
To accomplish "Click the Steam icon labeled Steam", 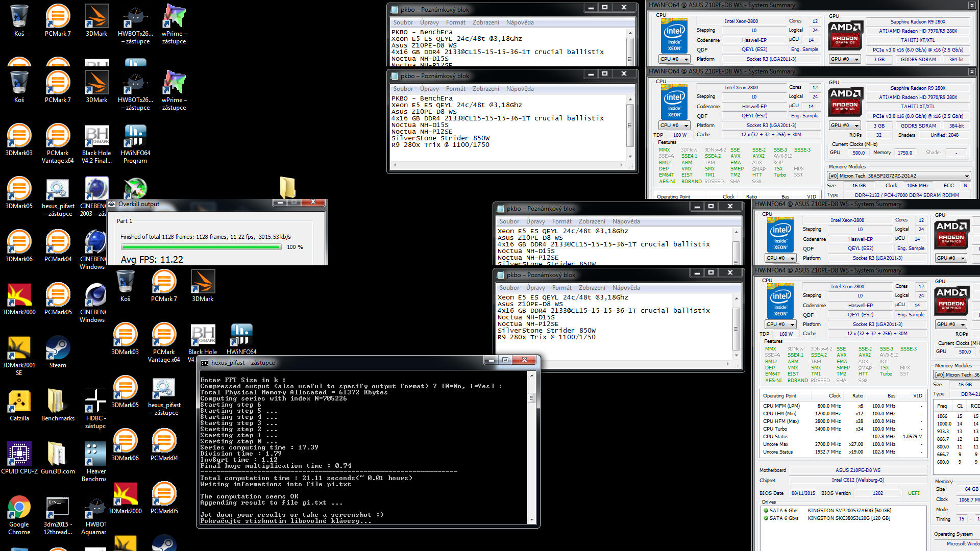I will [58, 352].
